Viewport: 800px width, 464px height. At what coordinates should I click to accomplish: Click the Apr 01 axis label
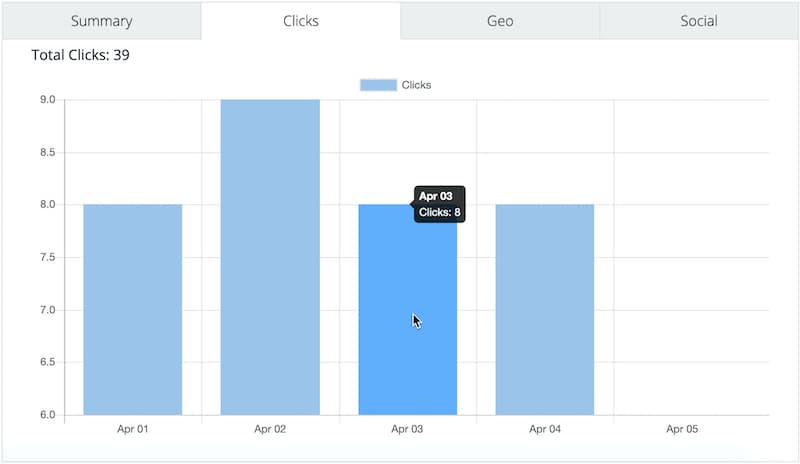(133, 429)
